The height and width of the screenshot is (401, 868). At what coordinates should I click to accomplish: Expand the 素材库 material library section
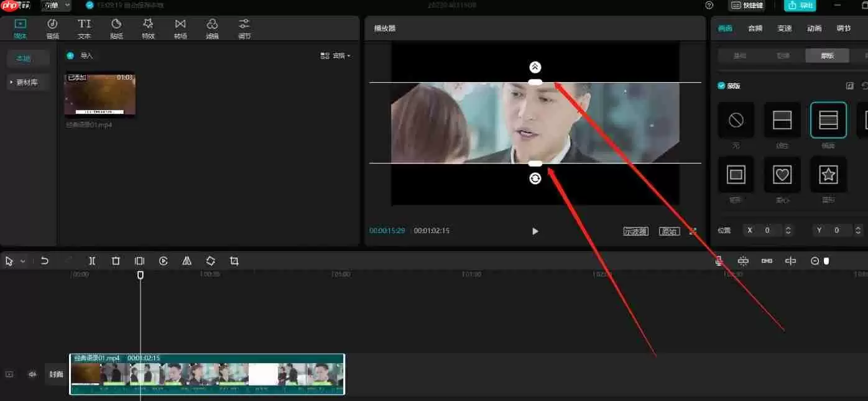point(27,81)
